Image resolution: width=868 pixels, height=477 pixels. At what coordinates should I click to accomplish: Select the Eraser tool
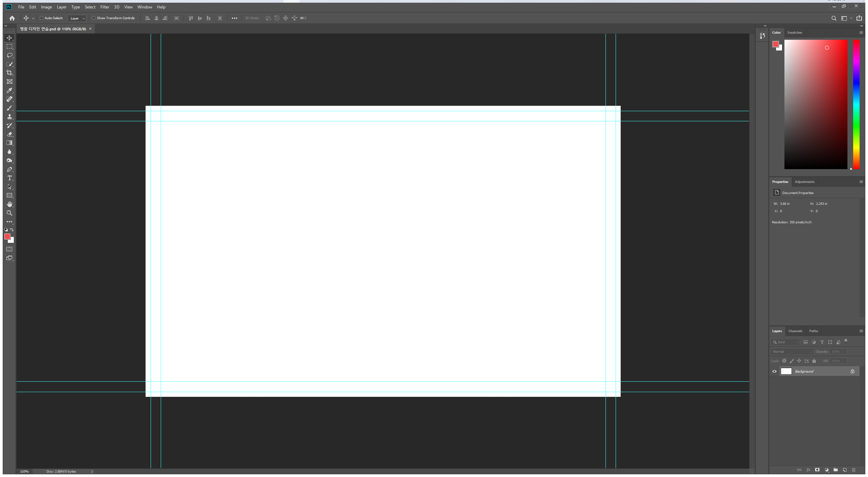point(9,134)
